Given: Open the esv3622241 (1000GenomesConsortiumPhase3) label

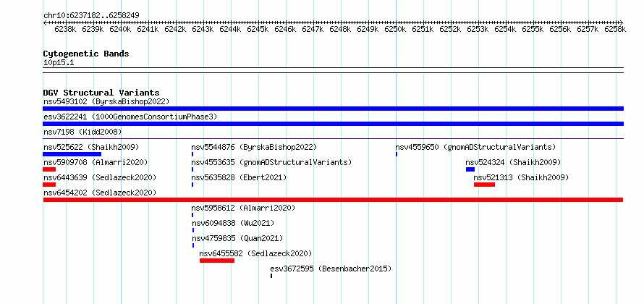Looking at the screenshot, I should click(x=130, y=117).
